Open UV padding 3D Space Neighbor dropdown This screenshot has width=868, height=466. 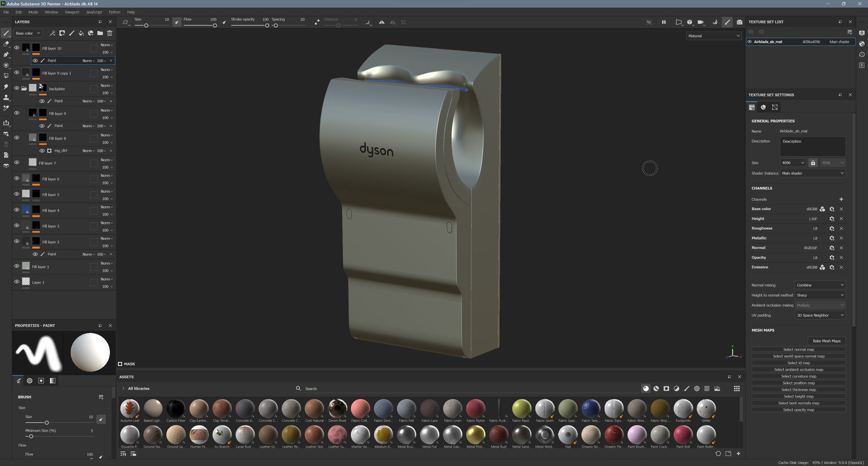[820, 315]
